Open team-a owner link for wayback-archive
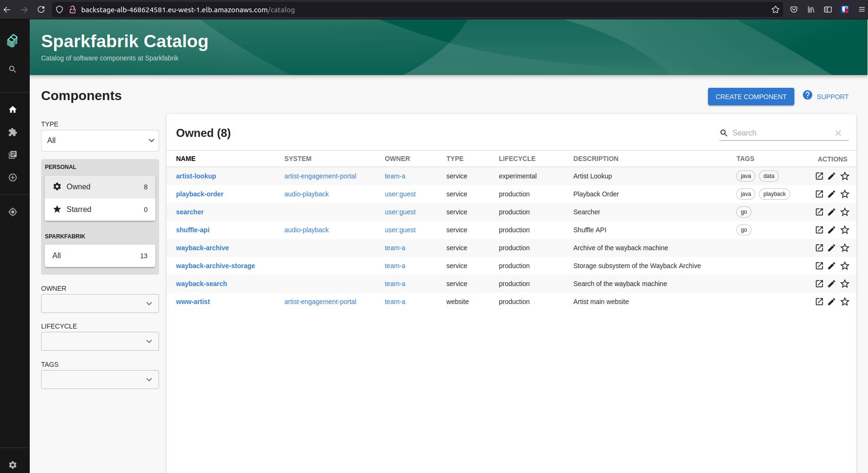The image size is (868, 473). [395, 248]
